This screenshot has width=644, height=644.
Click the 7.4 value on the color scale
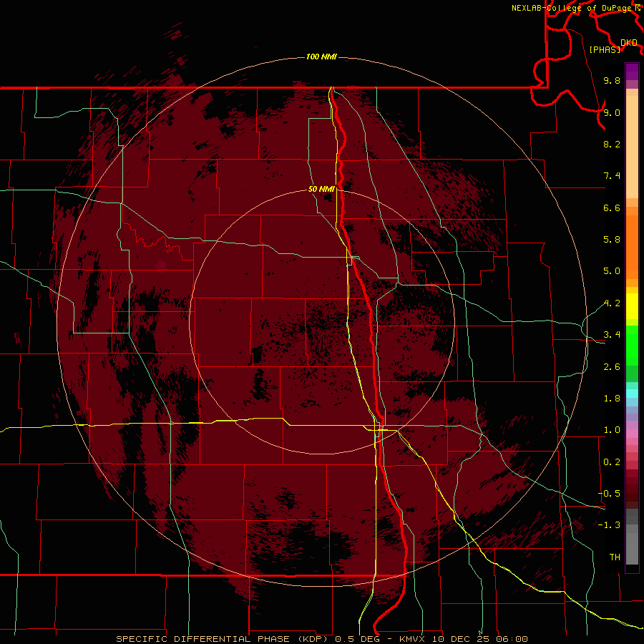612,176
